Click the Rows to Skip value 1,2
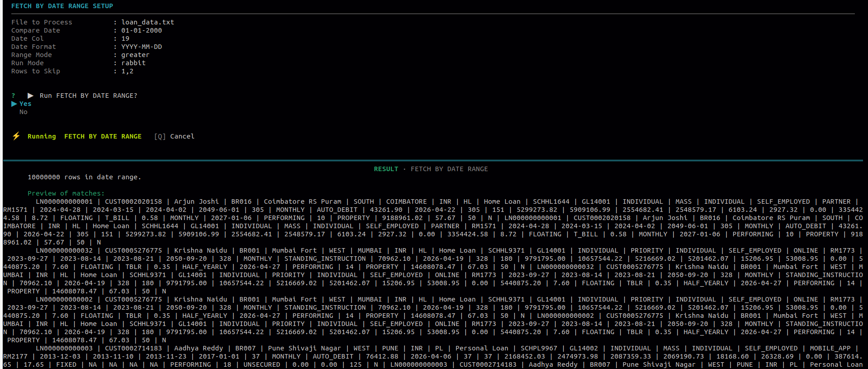The image size is (868, 369). [127, 71]
